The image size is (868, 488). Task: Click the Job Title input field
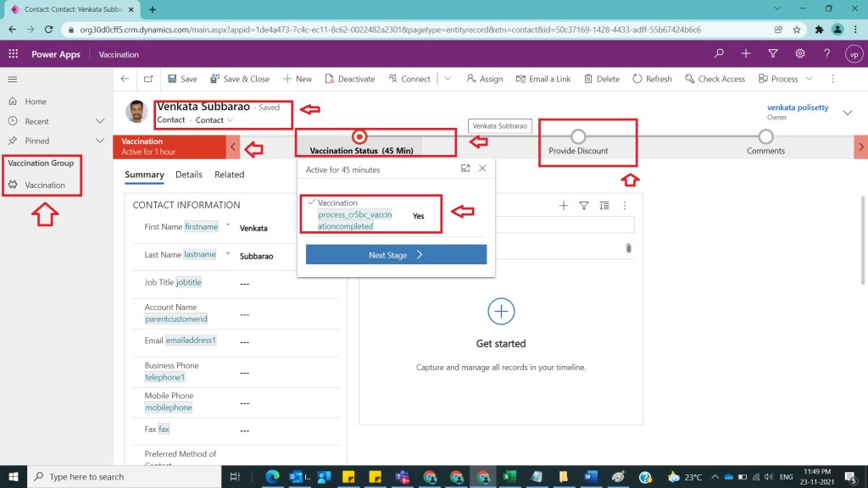tap(288, 284)
